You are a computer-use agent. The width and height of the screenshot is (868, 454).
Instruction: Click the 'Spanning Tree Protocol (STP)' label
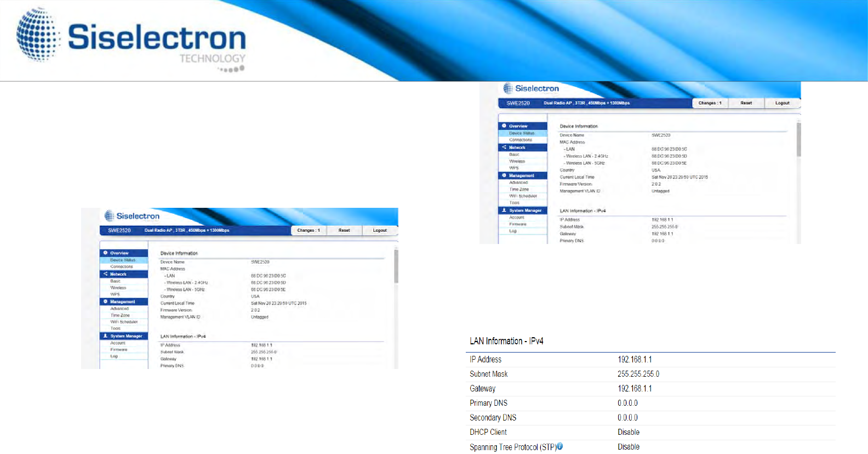(x=513, y=447)
